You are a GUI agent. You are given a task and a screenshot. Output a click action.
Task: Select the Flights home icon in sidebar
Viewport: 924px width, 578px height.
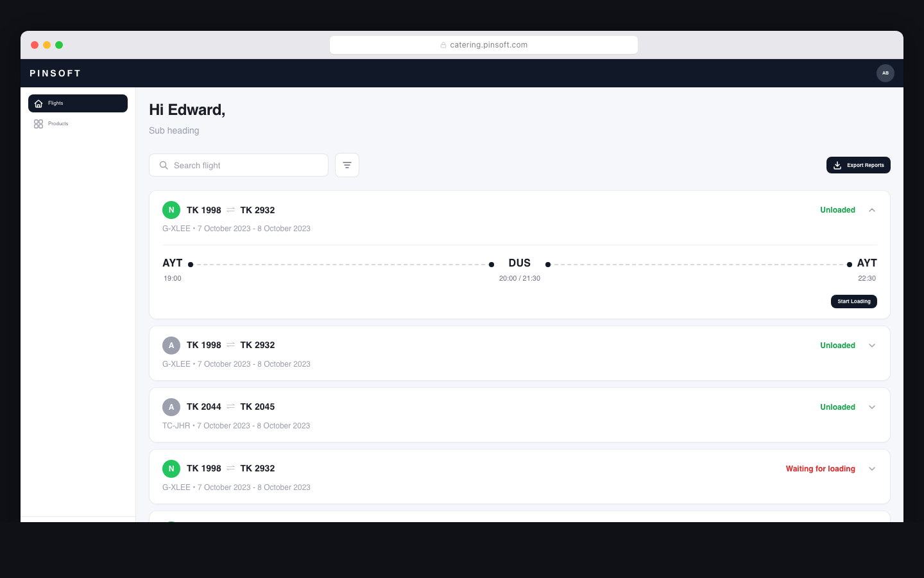(x=38, y=103)
